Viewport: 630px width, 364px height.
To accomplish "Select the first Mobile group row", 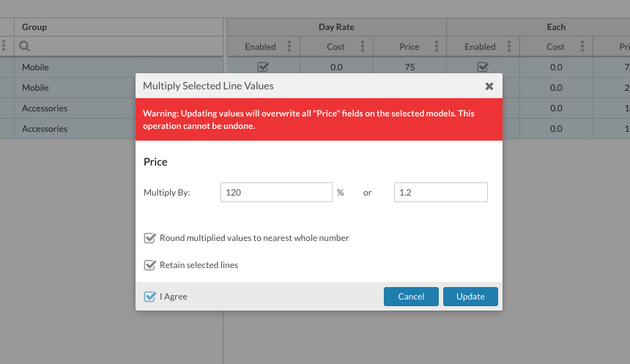I will click(35, 67).
